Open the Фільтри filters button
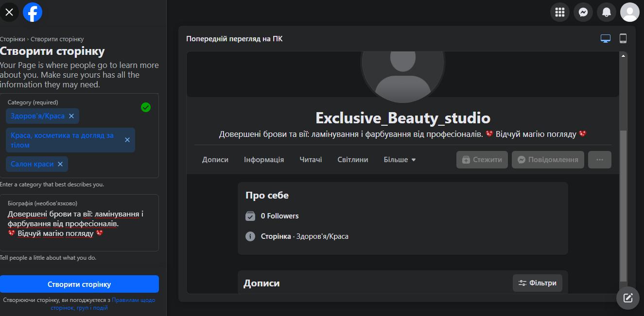This screenshot has height=316, width=644. 538,283
